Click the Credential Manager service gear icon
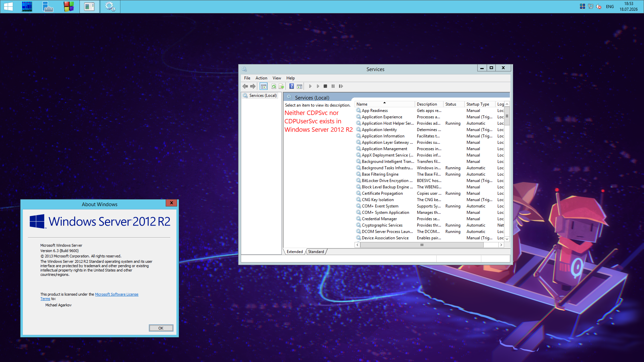This screenshot has width=644, height=362. coord(359,219)
